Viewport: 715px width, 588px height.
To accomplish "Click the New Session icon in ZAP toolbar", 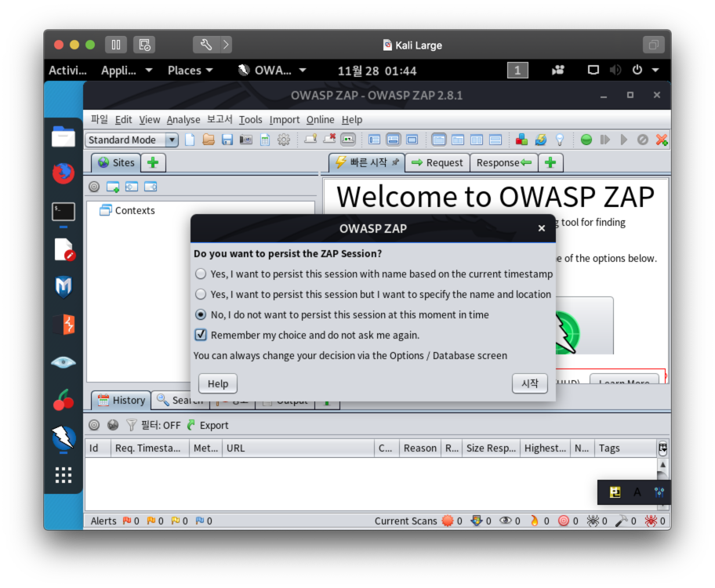I will (190, 140).
